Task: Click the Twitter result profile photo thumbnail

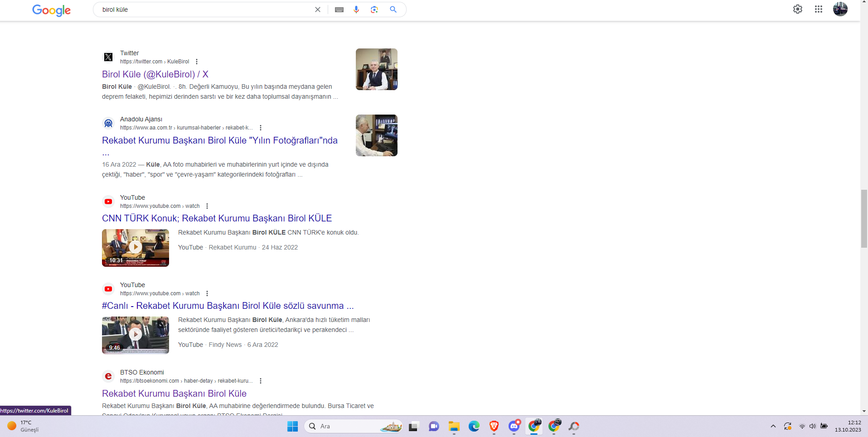Action: point(377,69)
